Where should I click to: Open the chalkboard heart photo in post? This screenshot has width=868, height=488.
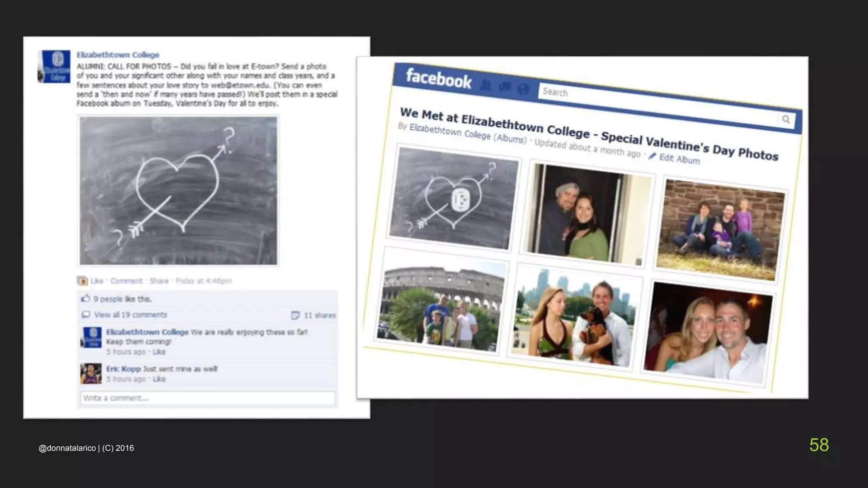[x=178, y=191]
